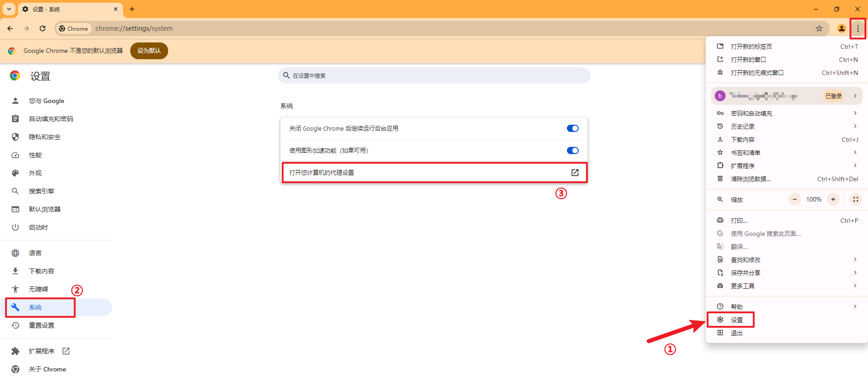
Task: Select 设置 in the Chrome menu
Action: (x=737, y=320)
